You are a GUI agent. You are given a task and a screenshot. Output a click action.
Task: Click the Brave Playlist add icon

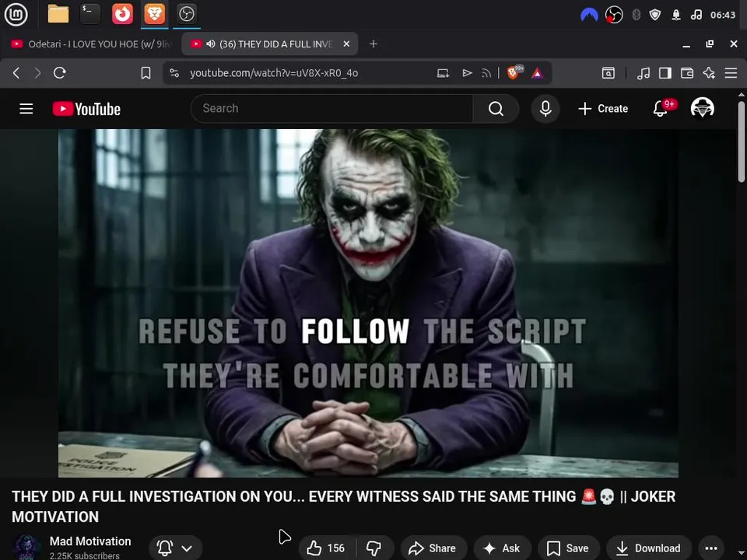point(467,73)
